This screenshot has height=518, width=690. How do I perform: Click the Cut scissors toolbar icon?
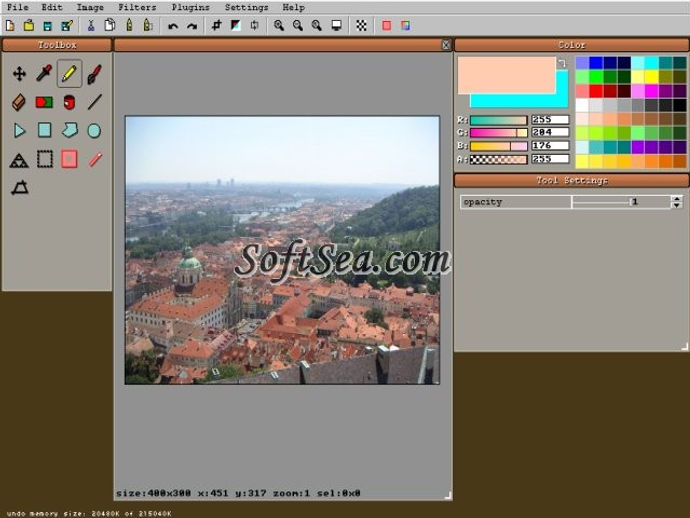[x=91, y=26]
